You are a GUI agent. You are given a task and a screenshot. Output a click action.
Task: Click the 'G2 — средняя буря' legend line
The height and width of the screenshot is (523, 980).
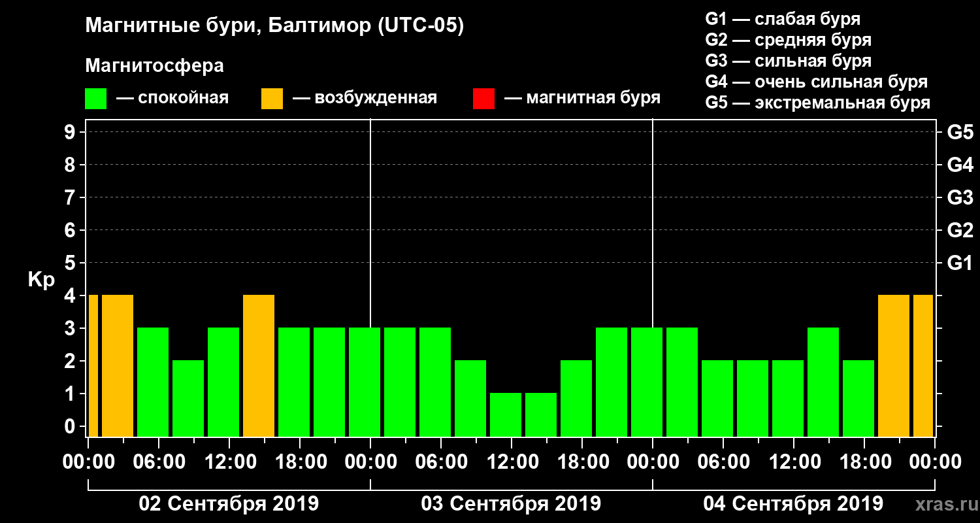pyautogui.click(x=789, y=40)
